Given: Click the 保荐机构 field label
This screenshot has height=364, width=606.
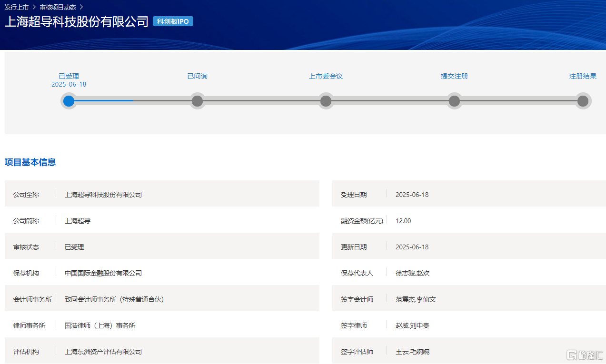Looking at the screenshot, I should pyautogui.click(x=26, y=273).
